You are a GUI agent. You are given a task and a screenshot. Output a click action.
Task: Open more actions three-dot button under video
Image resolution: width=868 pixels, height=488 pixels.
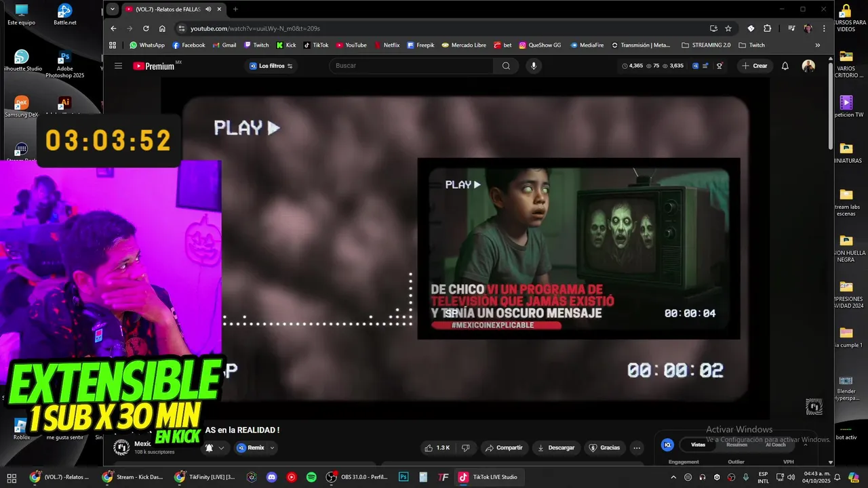click(636, 448)
